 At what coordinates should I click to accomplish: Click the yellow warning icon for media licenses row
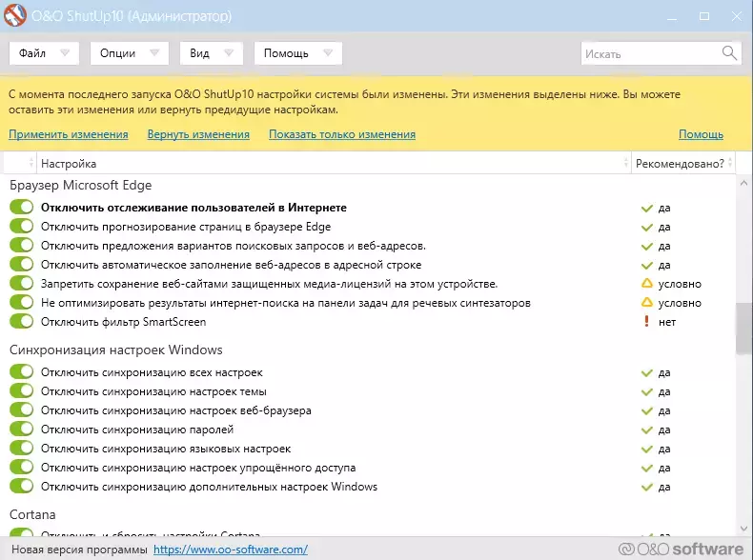(647, 284)
